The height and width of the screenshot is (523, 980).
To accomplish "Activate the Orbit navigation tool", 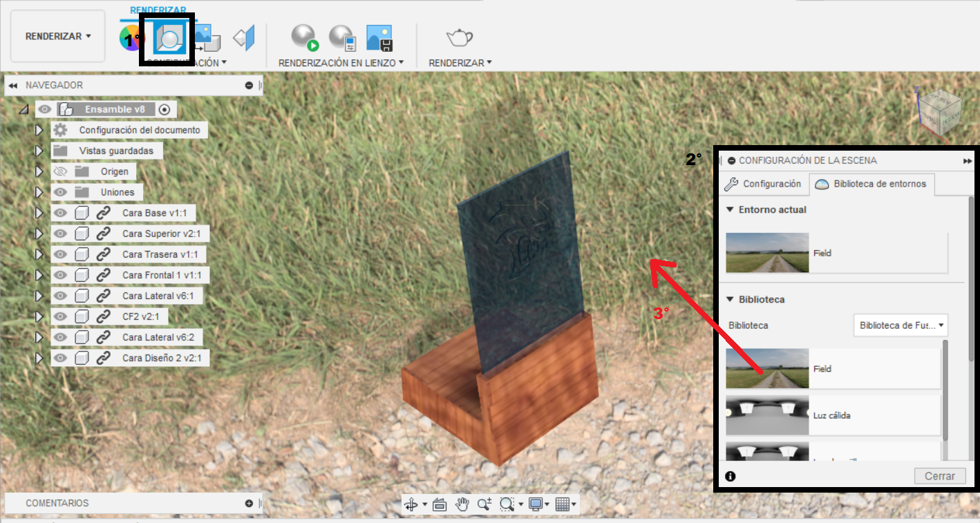I will pyautogui.click(x=411, y=504).
